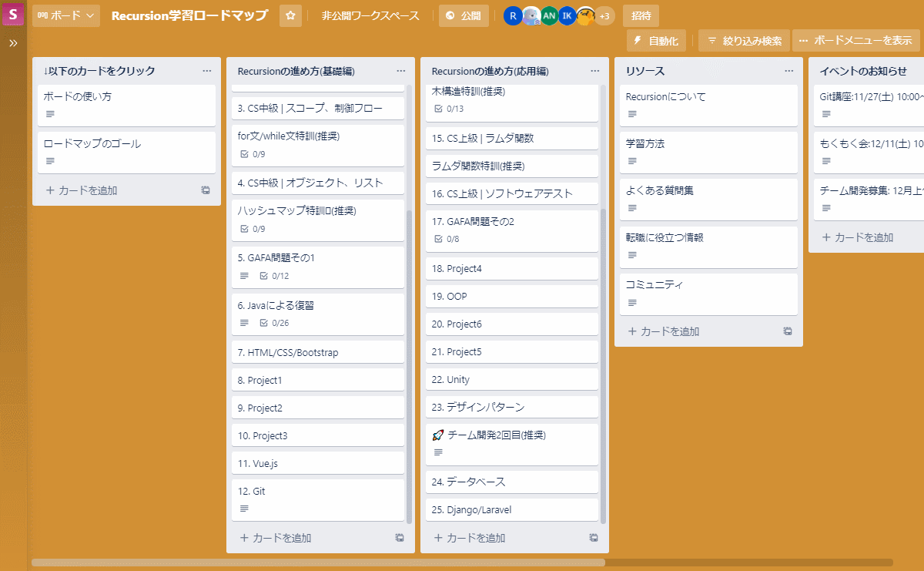Open member avatar AN
Screen dimensions: 924x571
pyautogui.click(x=549, y=15)
